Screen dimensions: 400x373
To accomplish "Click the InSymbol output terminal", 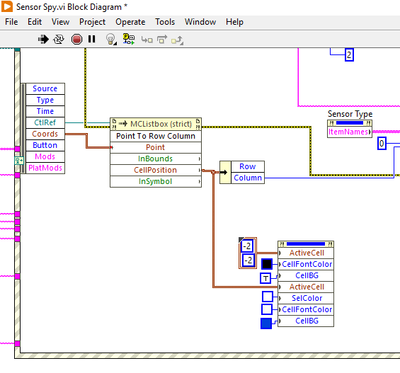I will click(x=156, y=181).
